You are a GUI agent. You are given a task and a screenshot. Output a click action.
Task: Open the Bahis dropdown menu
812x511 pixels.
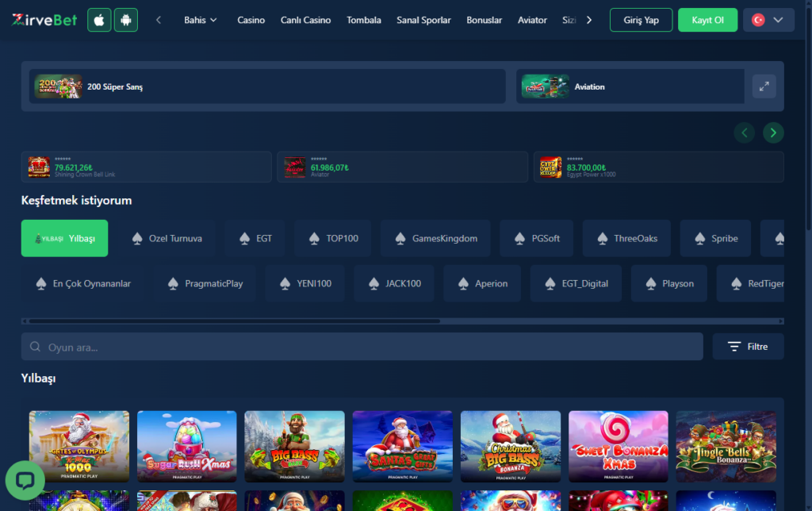tap(201, 20)
